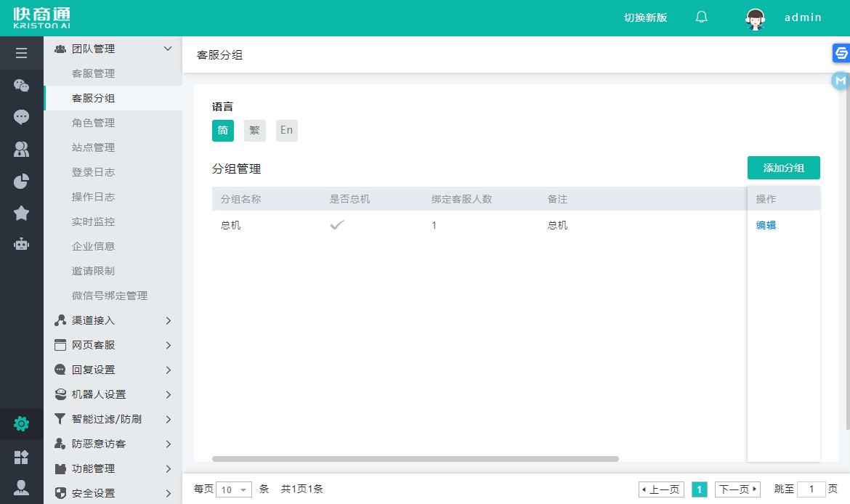Viewport: 850px width, 504px height.
Task: Expand the 渠道接入 menu section
Action: 113,320
